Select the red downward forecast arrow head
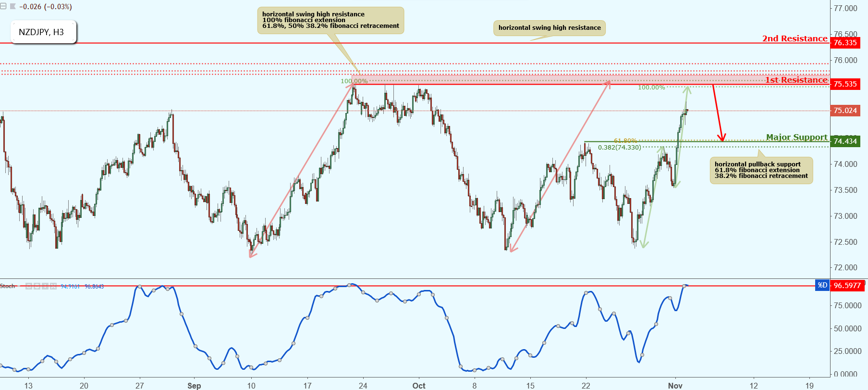Image resolution: width=868 pixels, height=390 pixels. pyautogui.click(x=721, y=138)
